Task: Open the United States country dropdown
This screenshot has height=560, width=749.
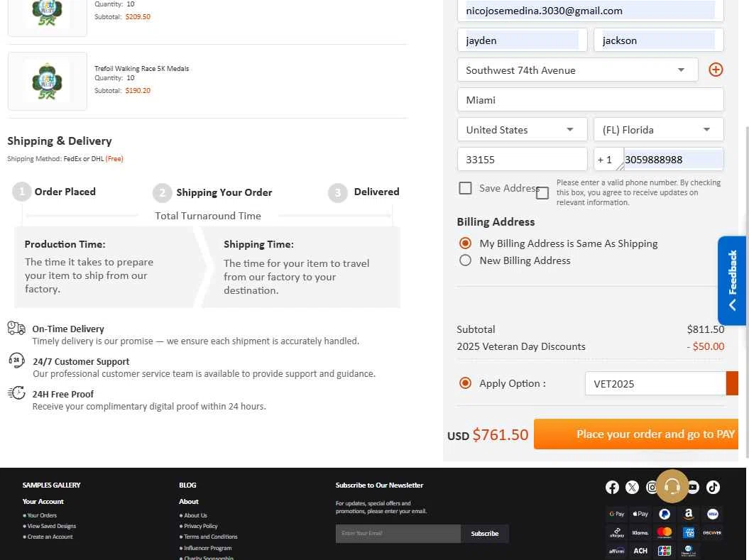Action: (x=522, y=129)
